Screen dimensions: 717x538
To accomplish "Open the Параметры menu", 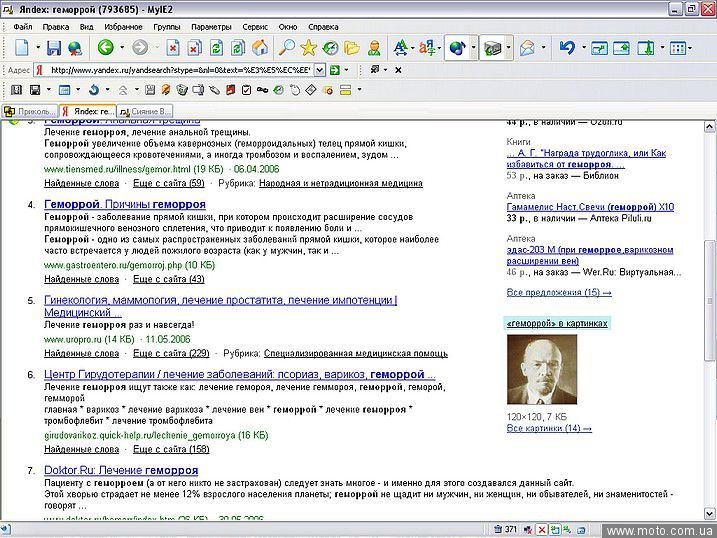I will 211,27.
